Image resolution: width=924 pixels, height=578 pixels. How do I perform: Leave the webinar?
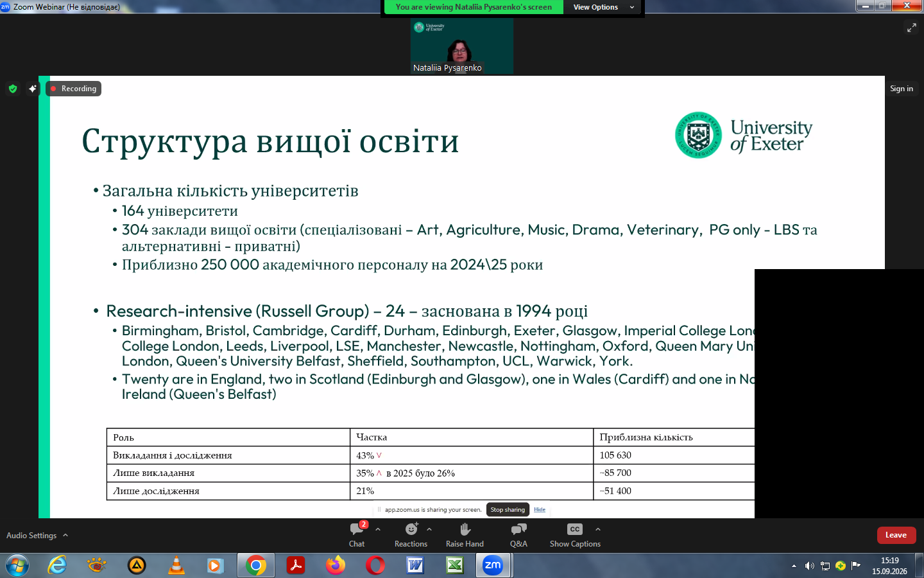coord(896,535)
